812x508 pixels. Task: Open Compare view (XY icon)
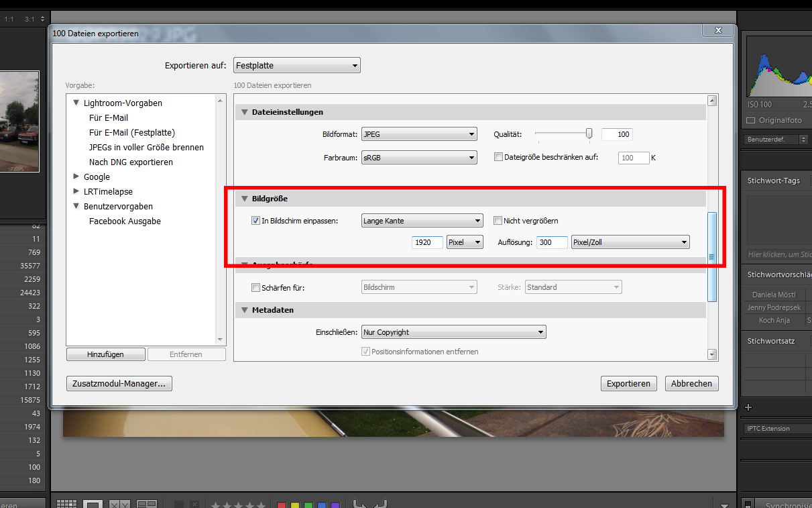(119, 504)
